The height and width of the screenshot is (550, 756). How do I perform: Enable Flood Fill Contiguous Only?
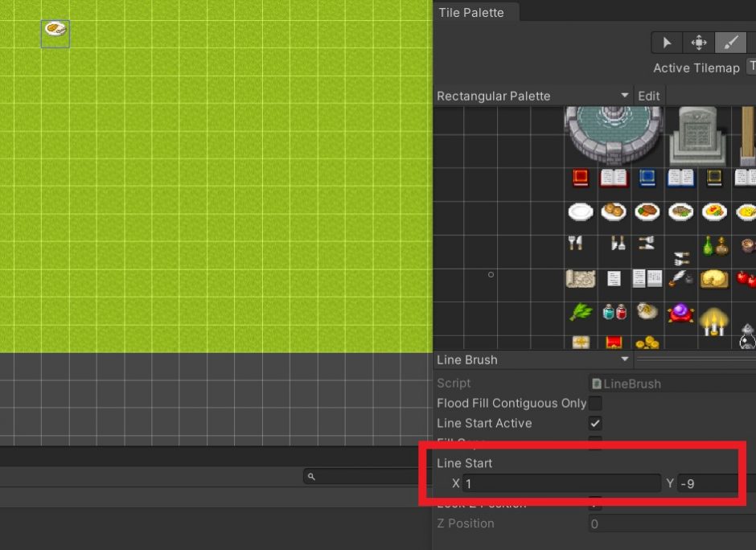tap(594, 403)
